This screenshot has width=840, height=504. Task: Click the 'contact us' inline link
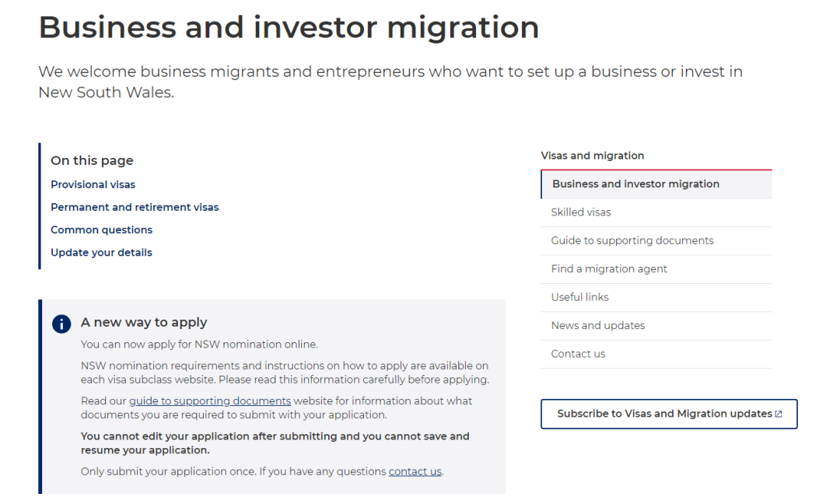415,471
